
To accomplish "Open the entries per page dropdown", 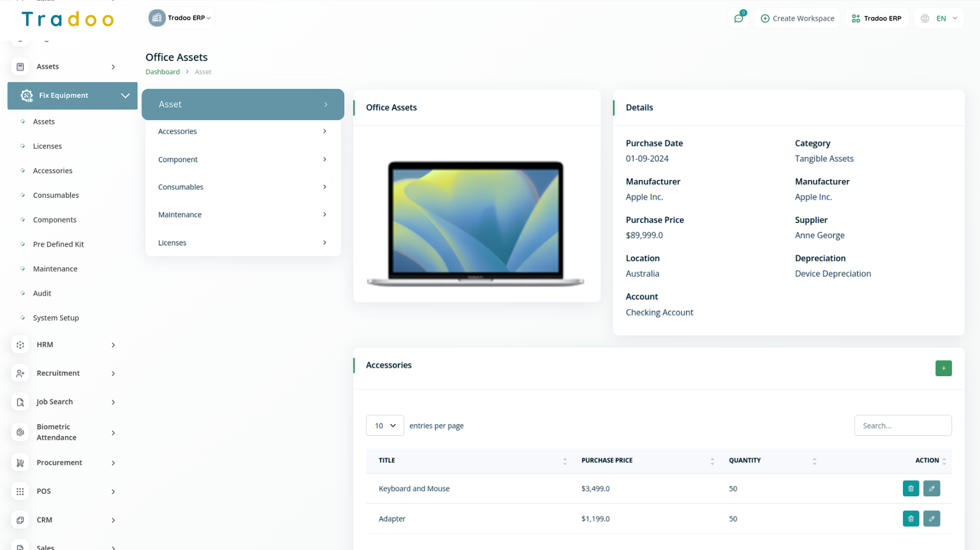I will (x=385, y=426).
